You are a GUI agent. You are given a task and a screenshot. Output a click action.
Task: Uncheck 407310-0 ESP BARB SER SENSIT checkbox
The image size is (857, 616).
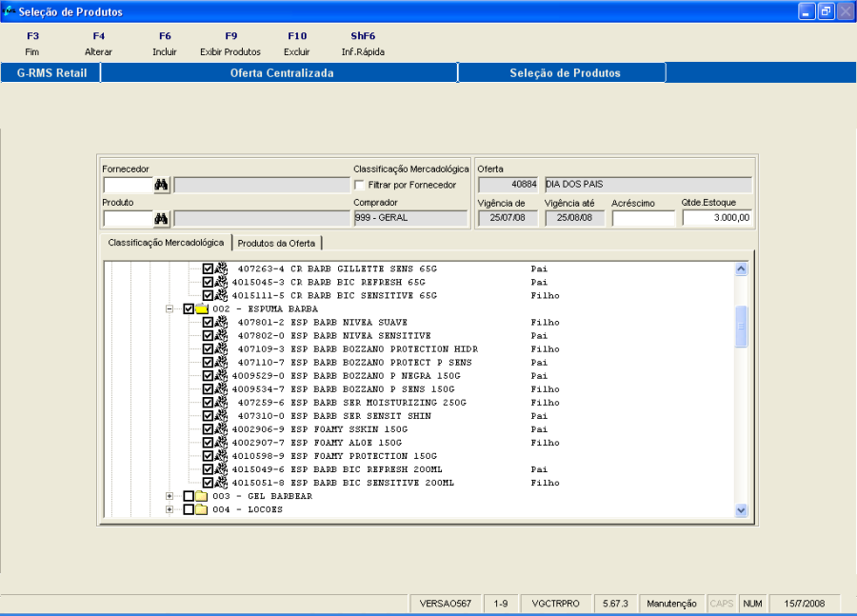[x=208, y=416]
